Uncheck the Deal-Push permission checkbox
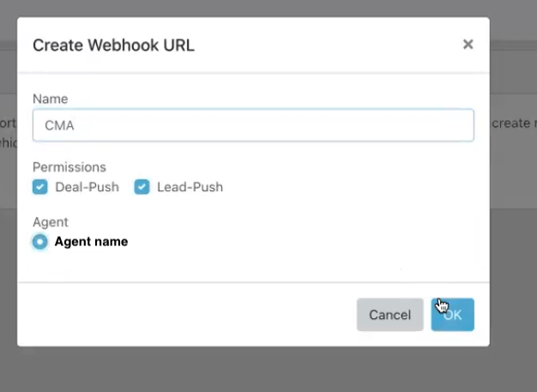This screenshot has width=537, height=392. coord(40,187)
